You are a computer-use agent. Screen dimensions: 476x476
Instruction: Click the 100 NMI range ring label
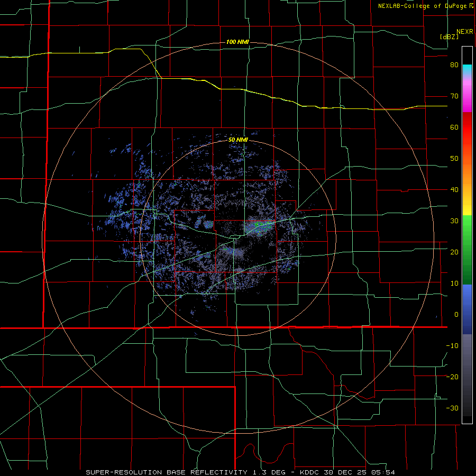point(237,42)
